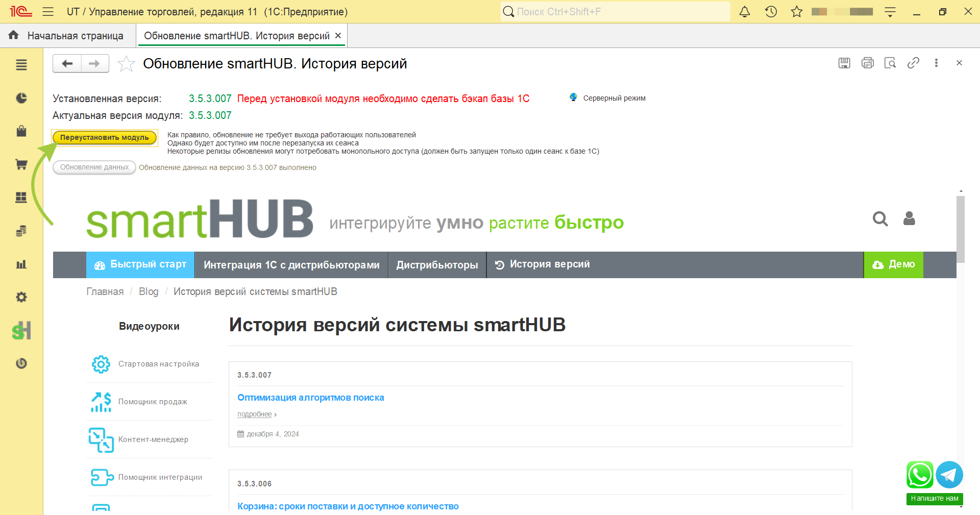The image size is (980, 515).
Task: Click the Контент-менеджер icon
Action: pyautogui.click(x=101, y=439)
